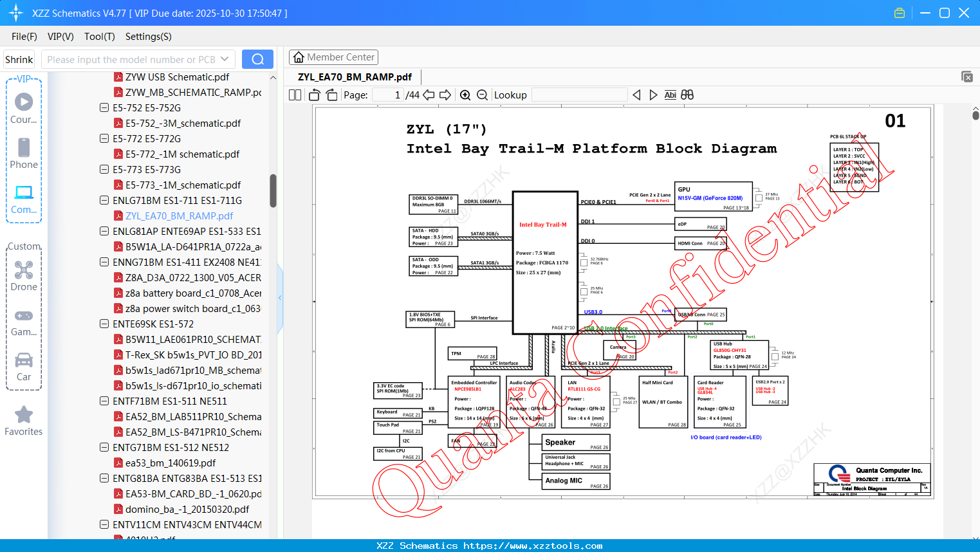Open ZYL_EA70_BM_RAMP.pdf in the file tree
The width and height of the screenshot is (980, 552).
[x=179, y=216]
